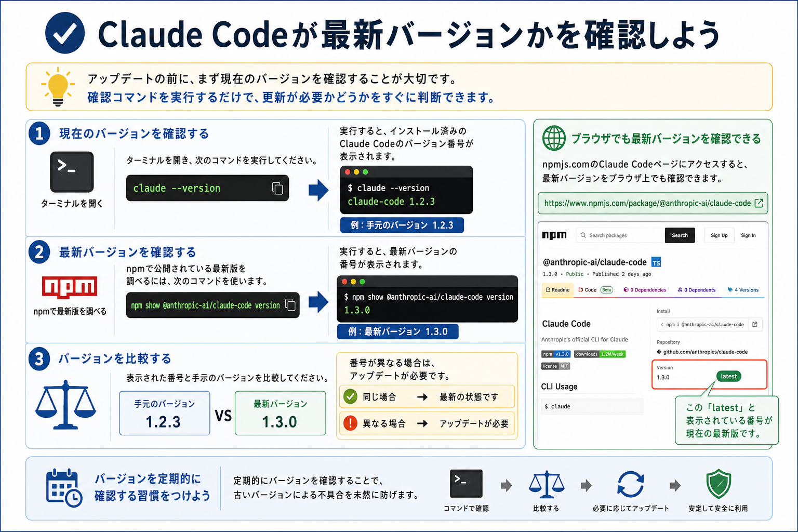Image resolution: width=798 pixels, height=532 pixels.
Task: Click the npm v1.3.0 badge
Action: [556, 354]
